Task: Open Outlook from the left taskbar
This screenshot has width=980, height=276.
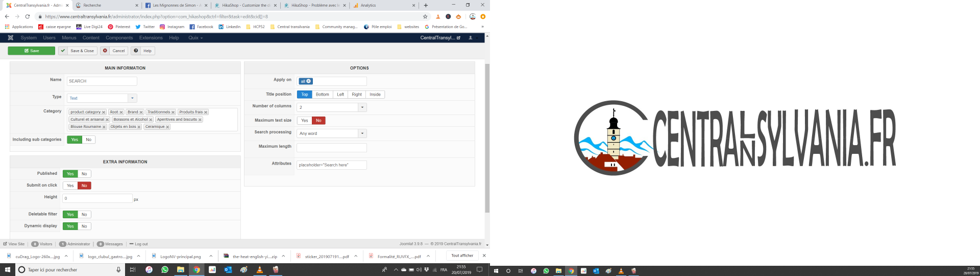Action: coord(228,269)
